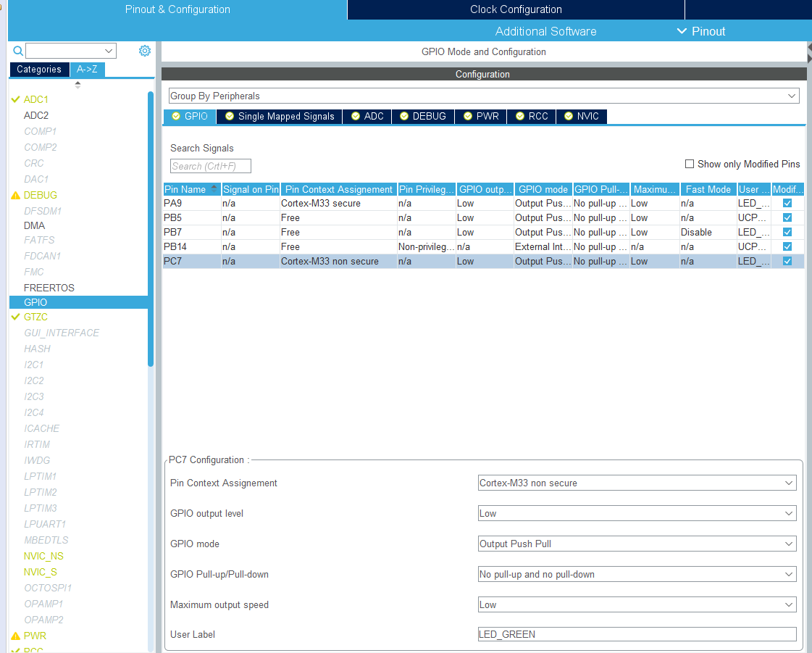Expand the Maximum output speed dropdown
The width and height of the screenshot is (812, 653).
pyautogui.click(x=636, y=604)
